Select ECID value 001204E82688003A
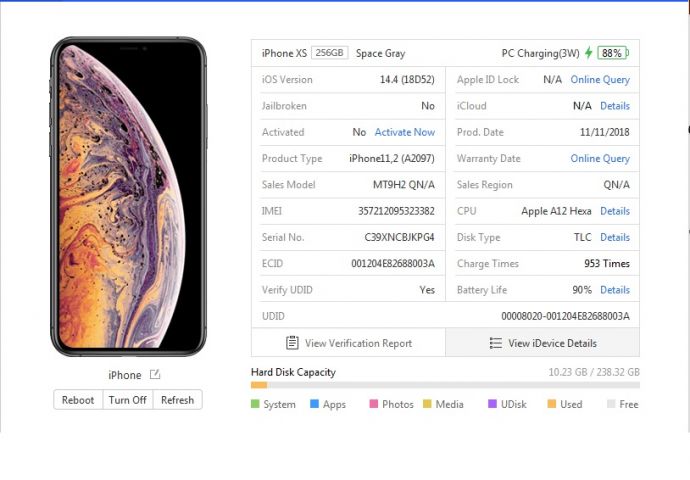 [x=393, y=264]
